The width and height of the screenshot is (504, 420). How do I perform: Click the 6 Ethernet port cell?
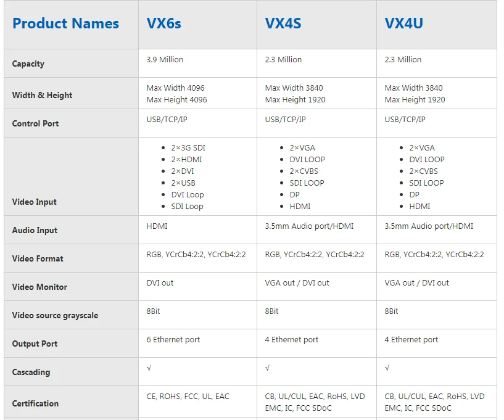pyautogui.click(x=173, y=340)
